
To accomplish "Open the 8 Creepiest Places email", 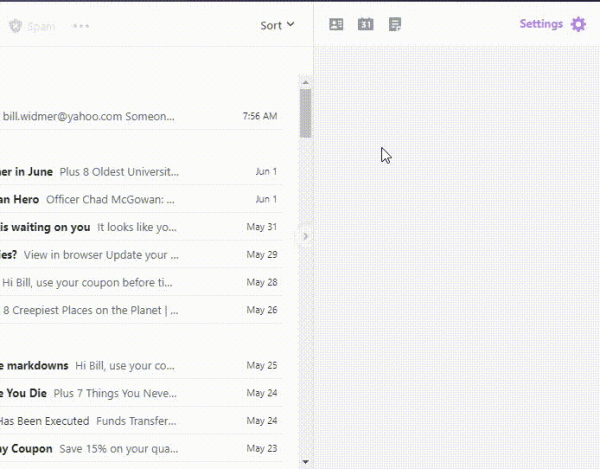I will tap(140, 310).
